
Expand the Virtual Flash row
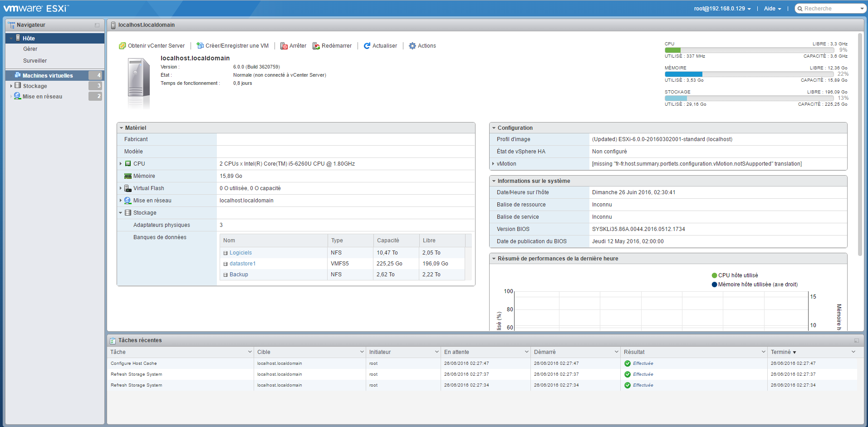click(121, 188)
